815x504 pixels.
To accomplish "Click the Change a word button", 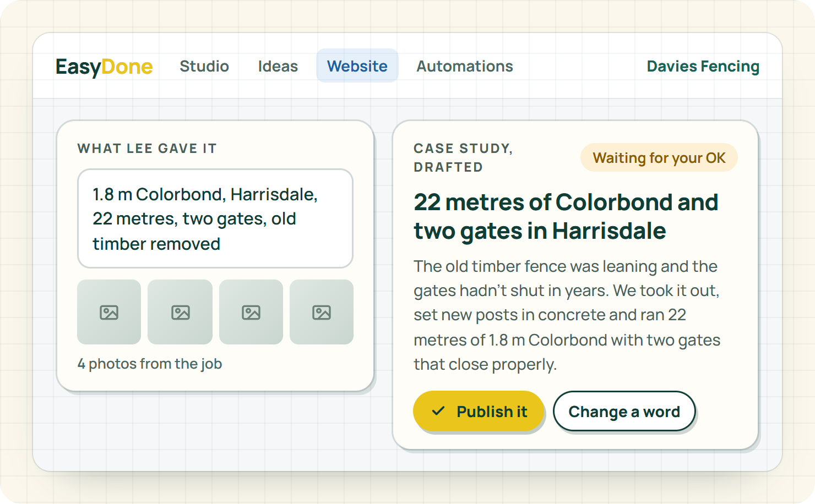I will [x=624, y=412].
